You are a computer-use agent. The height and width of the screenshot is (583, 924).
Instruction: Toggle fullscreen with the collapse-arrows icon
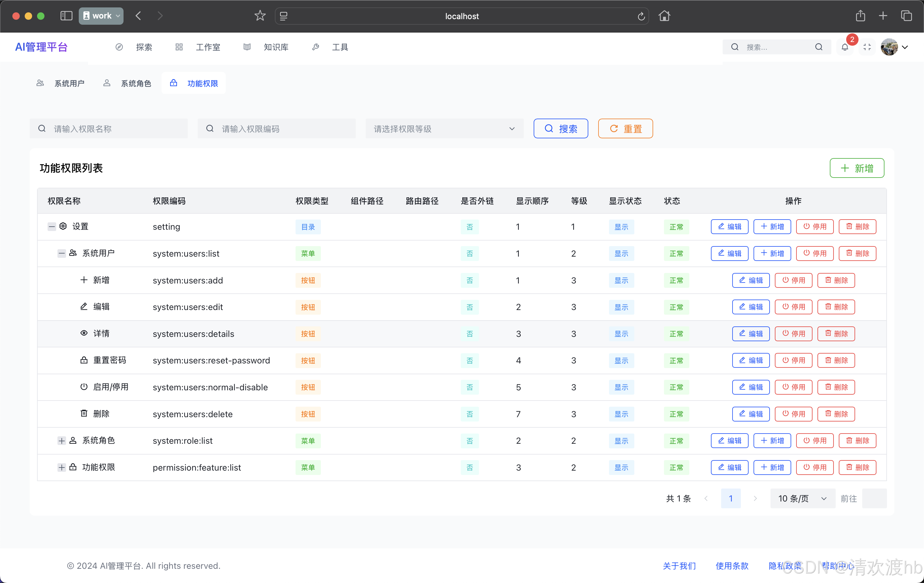867,47
